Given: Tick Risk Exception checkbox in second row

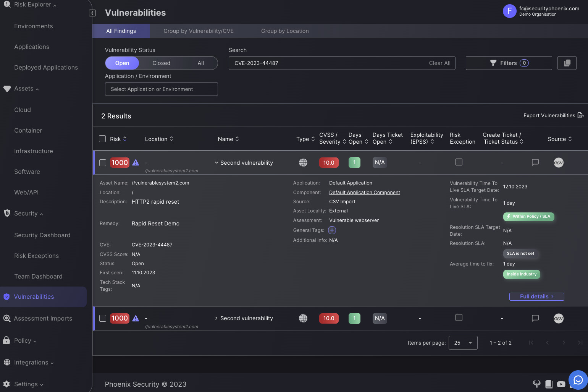Looking at the screenshot, I should (459, 317).
